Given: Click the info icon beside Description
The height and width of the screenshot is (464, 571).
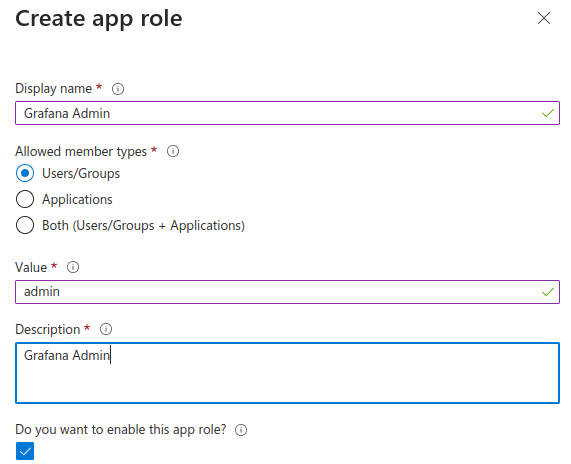Looking at the screenshot, I should pos(106,329).
